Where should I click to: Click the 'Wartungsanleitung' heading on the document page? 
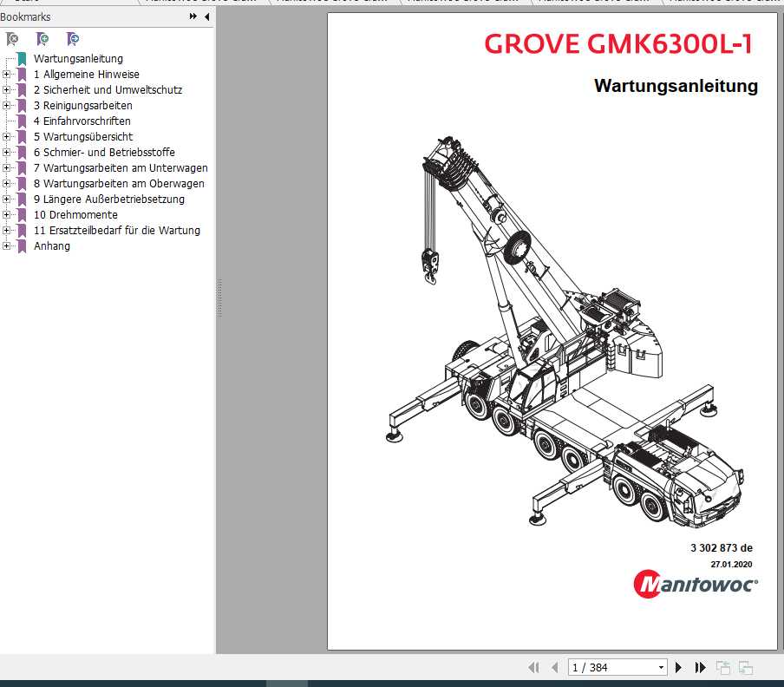point(676,86)
